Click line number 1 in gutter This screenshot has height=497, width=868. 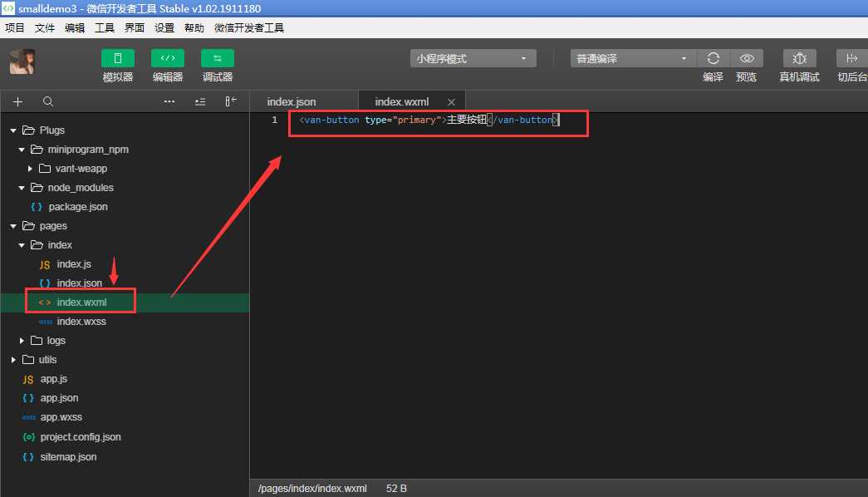click(274, 120)
